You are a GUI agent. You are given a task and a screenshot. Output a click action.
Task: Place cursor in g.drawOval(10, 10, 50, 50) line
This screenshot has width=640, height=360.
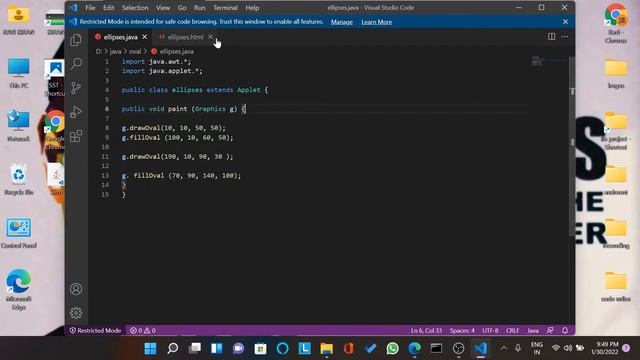coord(173,128)
